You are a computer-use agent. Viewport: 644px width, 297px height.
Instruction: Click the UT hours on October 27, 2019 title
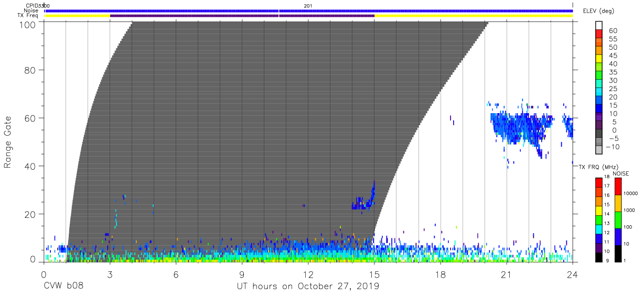[308, 287]
